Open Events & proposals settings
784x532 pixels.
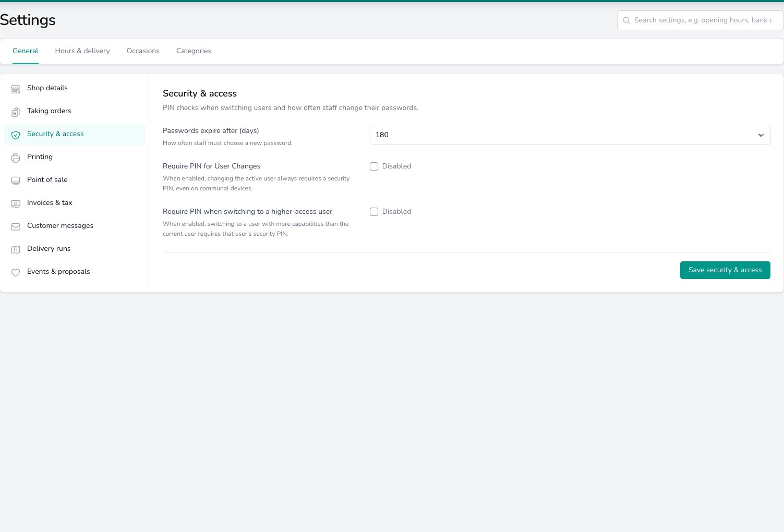(75, 272)
